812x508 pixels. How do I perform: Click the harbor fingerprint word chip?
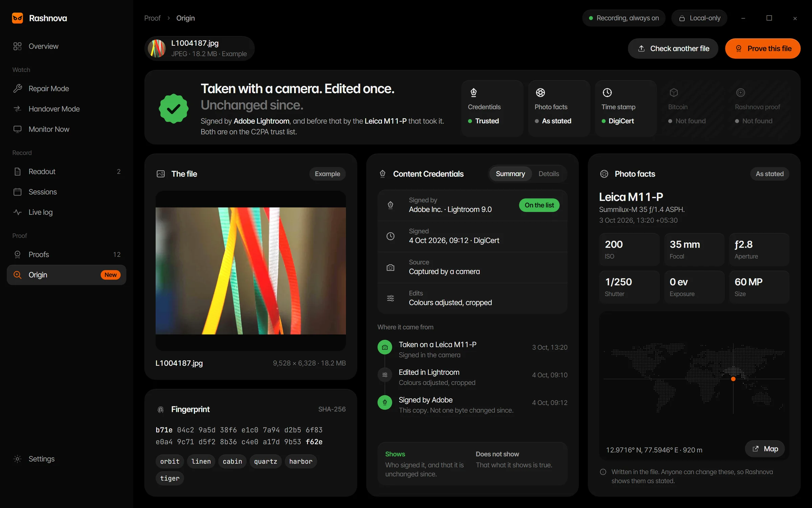301,461
